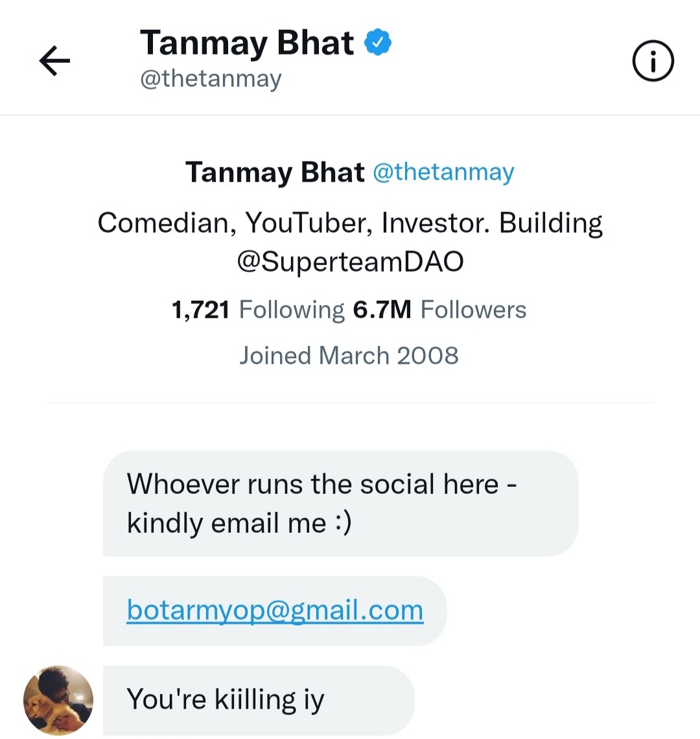Click the word 'Followers' in the profile card
700x739 pixels.
pyautogui.click(x=473, y=310)
